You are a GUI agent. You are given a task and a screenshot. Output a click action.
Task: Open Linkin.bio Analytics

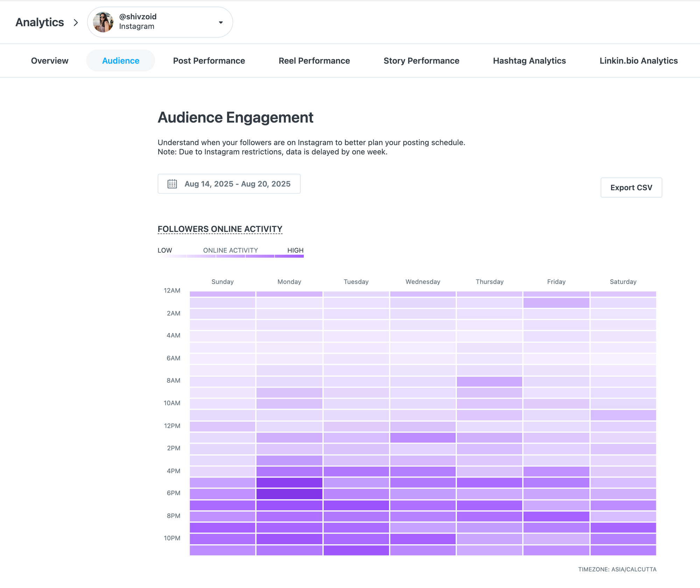pyautogui.click(x=638, y=61)
